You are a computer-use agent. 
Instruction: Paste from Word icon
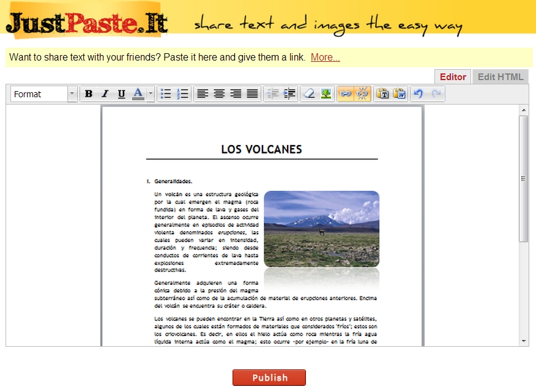click(400, 94)
